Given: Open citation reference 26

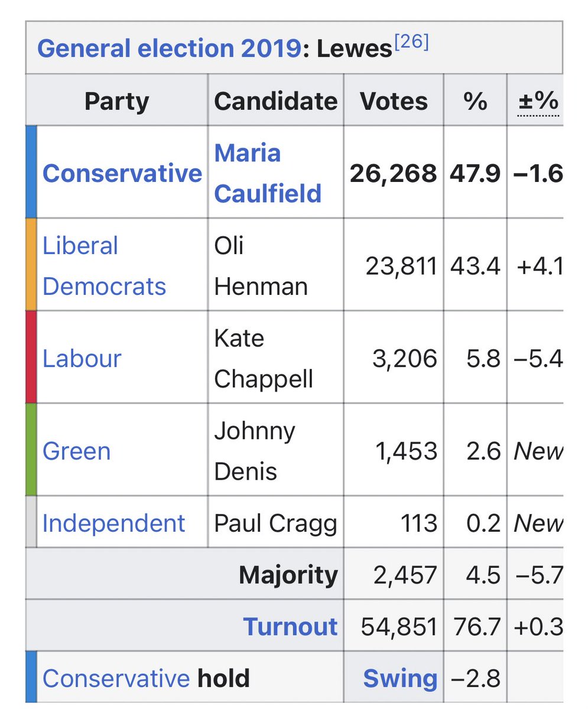Looking at the screenshot, I should pyautogui.click(x=411, y=41).
